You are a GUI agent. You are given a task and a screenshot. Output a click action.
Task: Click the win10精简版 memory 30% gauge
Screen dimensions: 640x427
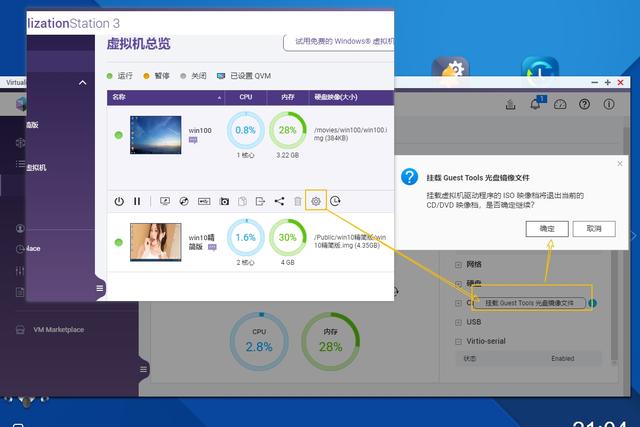point(288,238)
